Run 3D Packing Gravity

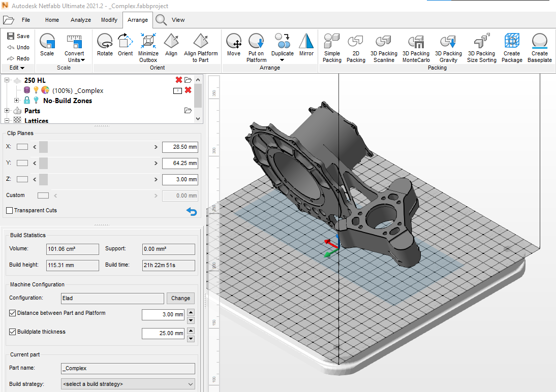point(448,48)
